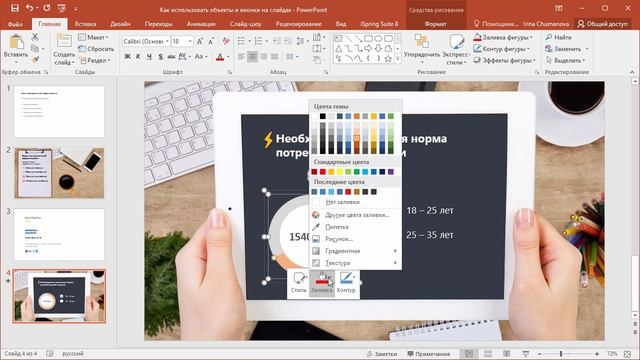This screenshot has width=640, height=360.
Task: Switch to the Animation (Анимация) tab
Action: 201,24
